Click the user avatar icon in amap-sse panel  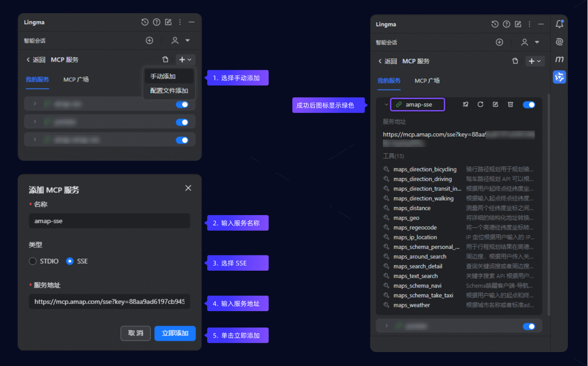tap(525, 42)
